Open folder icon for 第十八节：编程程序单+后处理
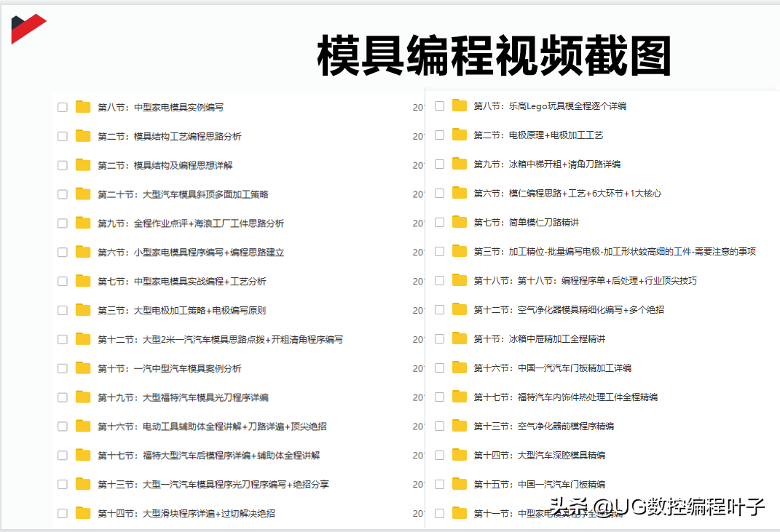 tap(459, 280)
